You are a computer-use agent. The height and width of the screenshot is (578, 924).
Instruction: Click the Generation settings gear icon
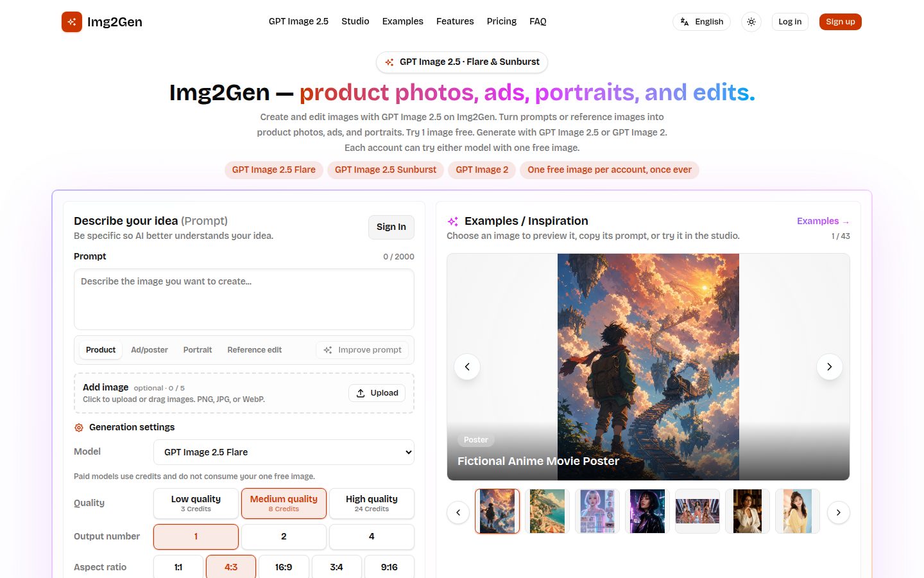pos(79,428)
